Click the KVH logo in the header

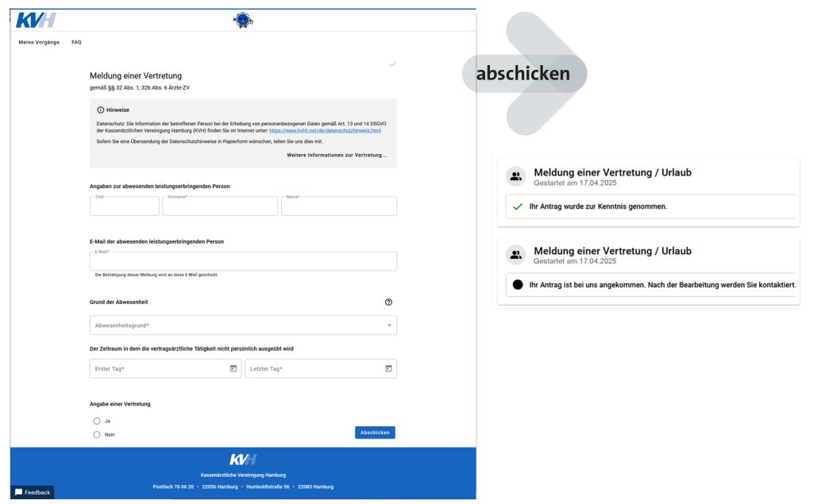tap(36, 21)
